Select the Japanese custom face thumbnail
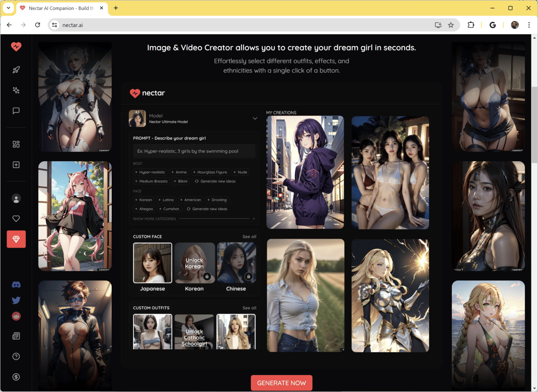This screenshot has width=538, height=392. click(x=152, y=263)
